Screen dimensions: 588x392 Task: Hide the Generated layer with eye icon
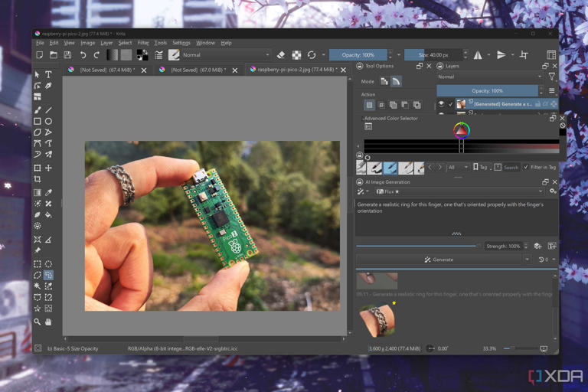(x=441, y=104)
